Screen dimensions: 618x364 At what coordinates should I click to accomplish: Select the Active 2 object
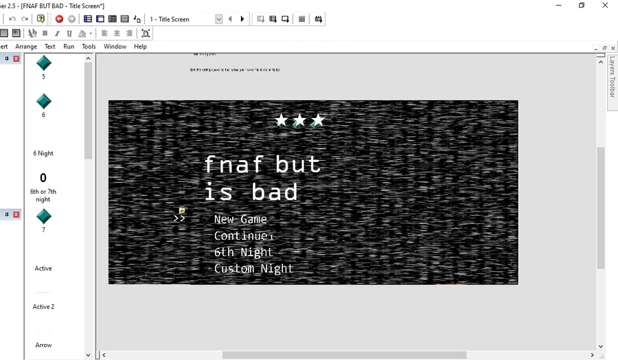click(x=43, y=306)
